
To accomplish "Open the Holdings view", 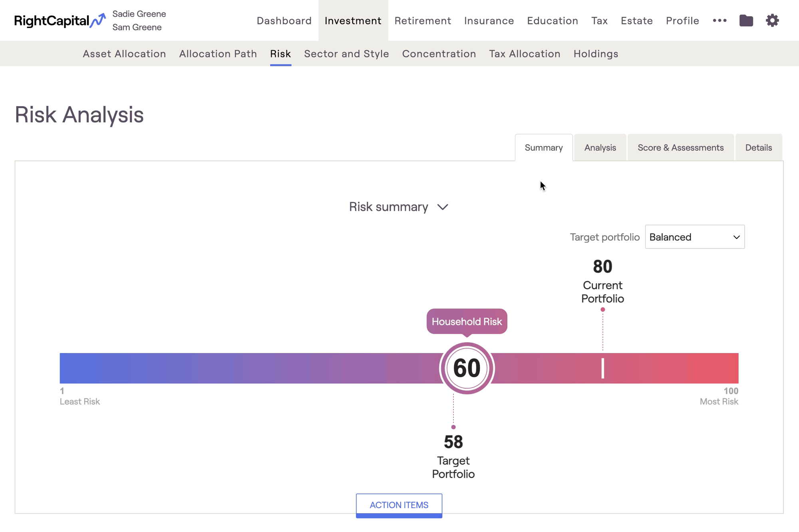I will pyautogui.click(x=596, y=54).
